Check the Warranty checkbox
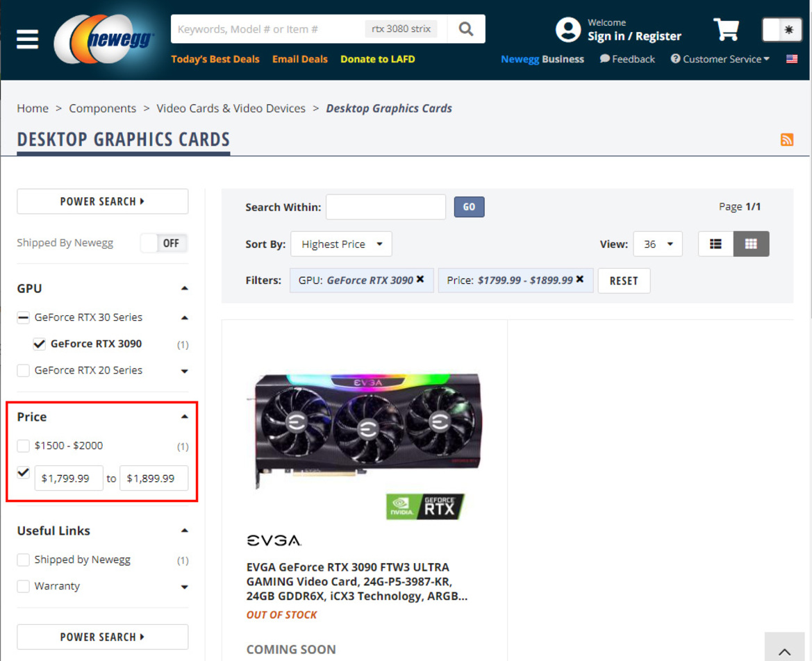The image size is (812, 661). (24, 587)
